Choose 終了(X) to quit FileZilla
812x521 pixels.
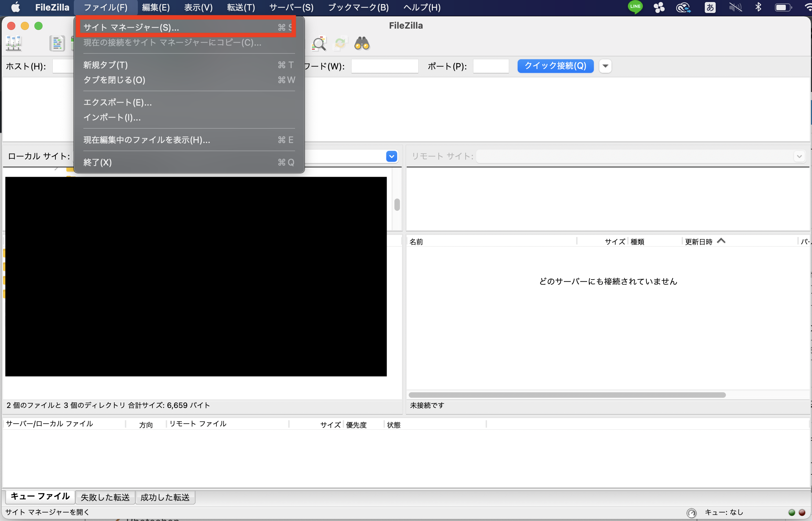point(189,162)
